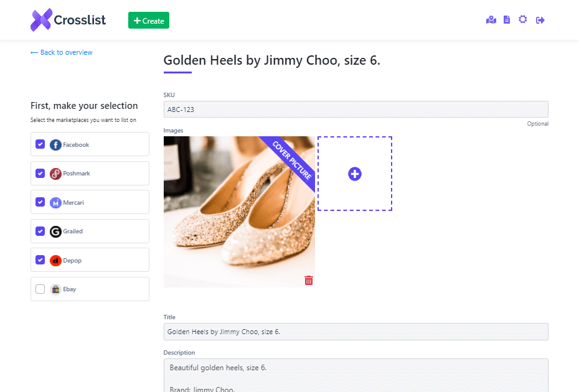The image size is (579, 392).
Task: Click the Crosslist logo
Action: 68,20
